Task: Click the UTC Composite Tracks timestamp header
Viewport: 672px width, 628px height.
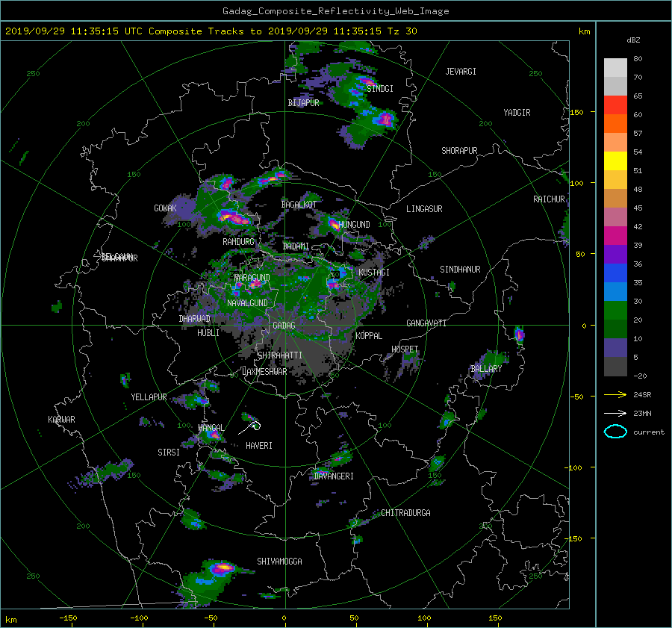Action: click(x=211, y=31)
